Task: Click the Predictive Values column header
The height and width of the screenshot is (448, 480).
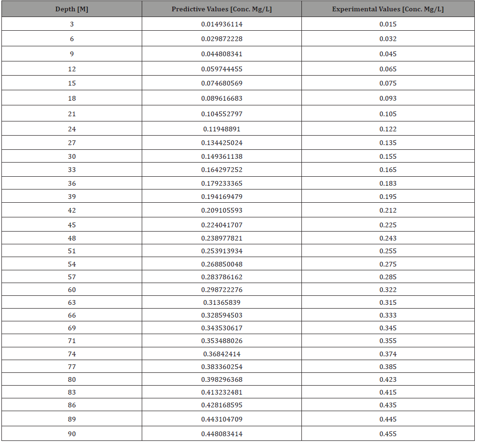Action: [x=222, y=9]
